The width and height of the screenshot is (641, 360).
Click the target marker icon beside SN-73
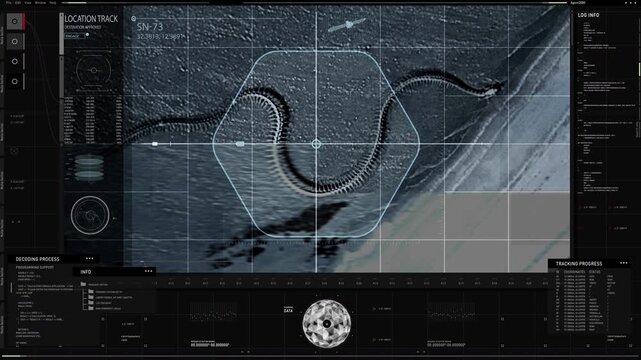pyautogui.click(x=133, y=18)
